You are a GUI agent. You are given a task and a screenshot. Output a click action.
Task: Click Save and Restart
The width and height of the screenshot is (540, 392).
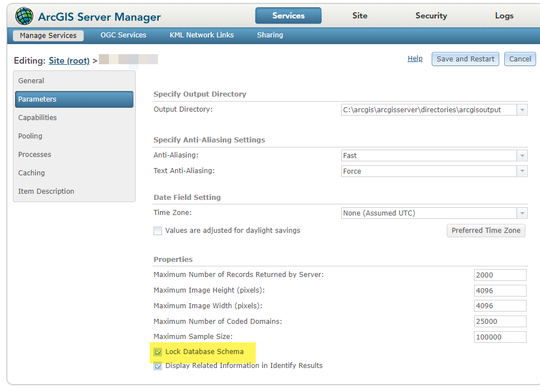click(x=465, y=59)
